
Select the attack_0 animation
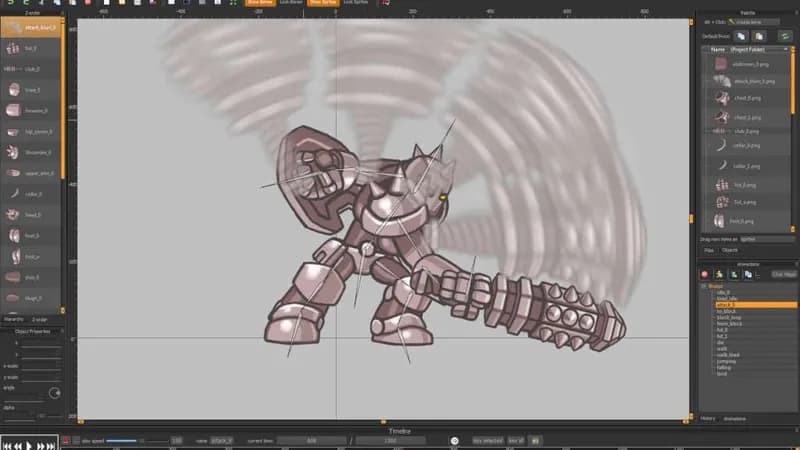[756, 305]
